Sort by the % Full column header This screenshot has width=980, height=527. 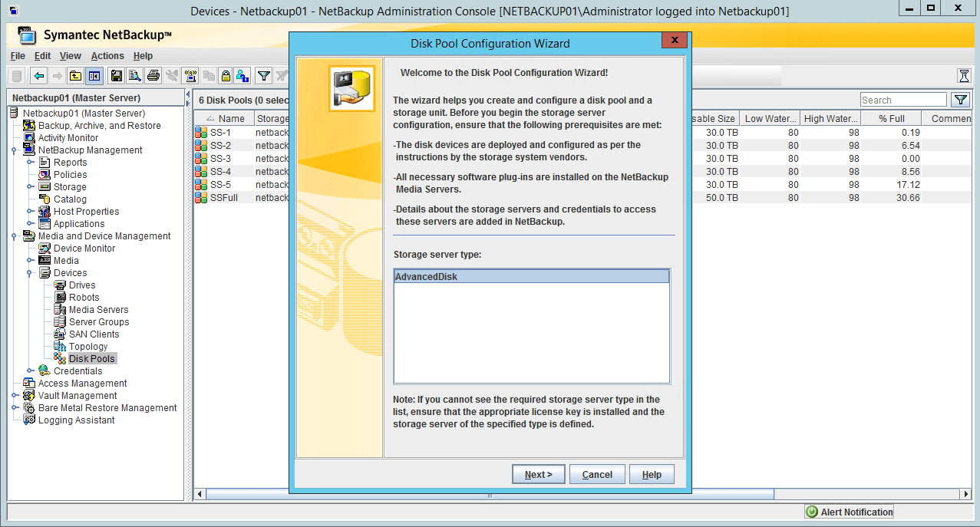pyautogui.click(x=890, y=117)
